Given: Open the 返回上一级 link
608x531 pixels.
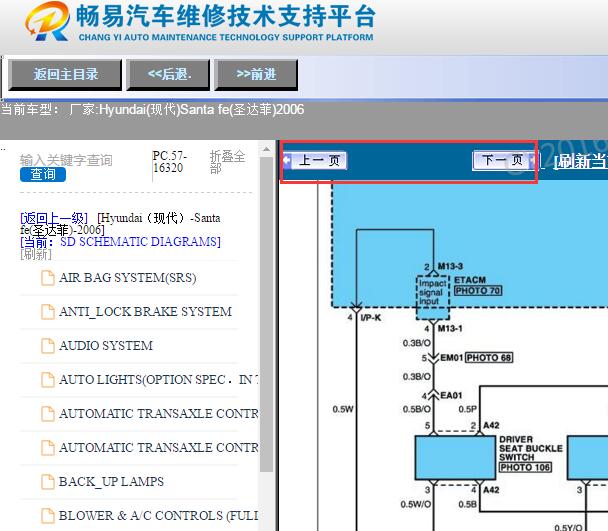Looking at the screenshot, I should point(54,218).
